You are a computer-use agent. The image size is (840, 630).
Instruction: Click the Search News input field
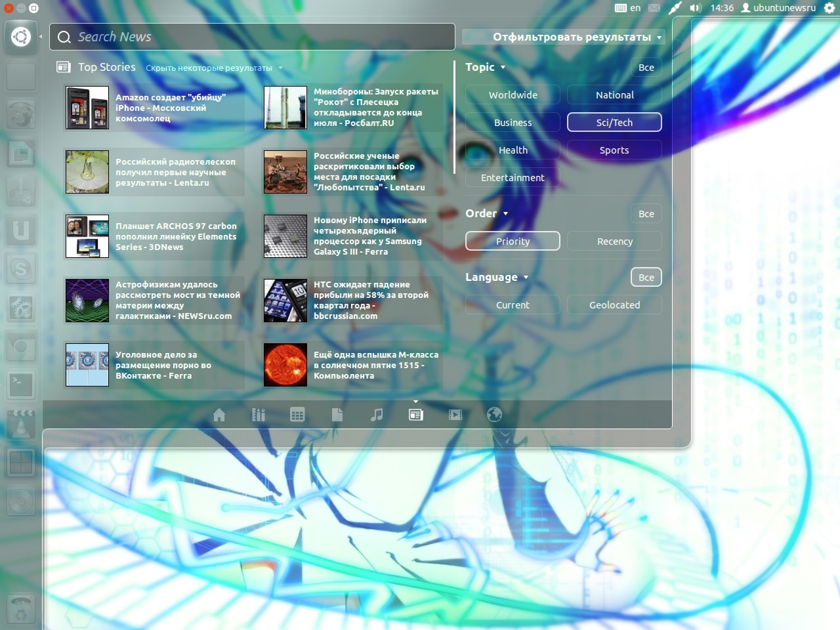pos(252,37)
